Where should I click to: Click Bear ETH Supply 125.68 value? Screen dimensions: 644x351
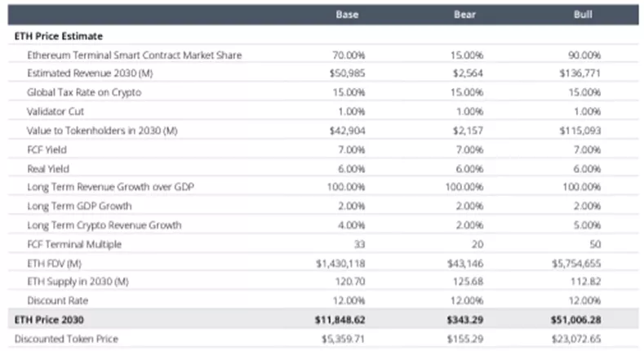[469, 281]
